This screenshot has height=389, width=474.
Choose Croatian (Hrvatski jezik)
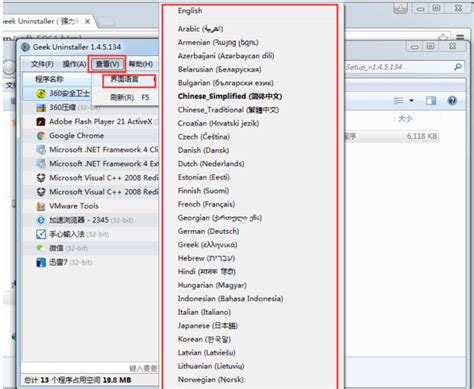coord(218,123)
